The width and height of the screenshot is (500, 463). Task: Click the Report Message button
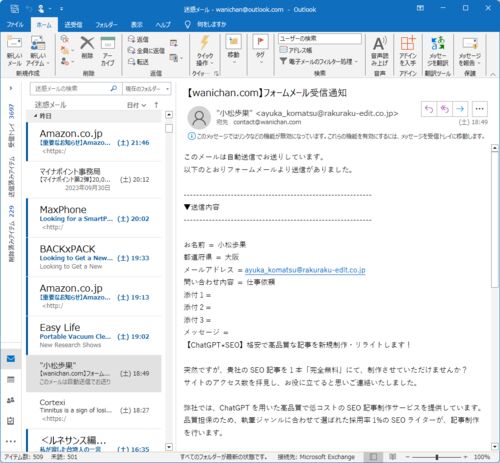(470, 51)
